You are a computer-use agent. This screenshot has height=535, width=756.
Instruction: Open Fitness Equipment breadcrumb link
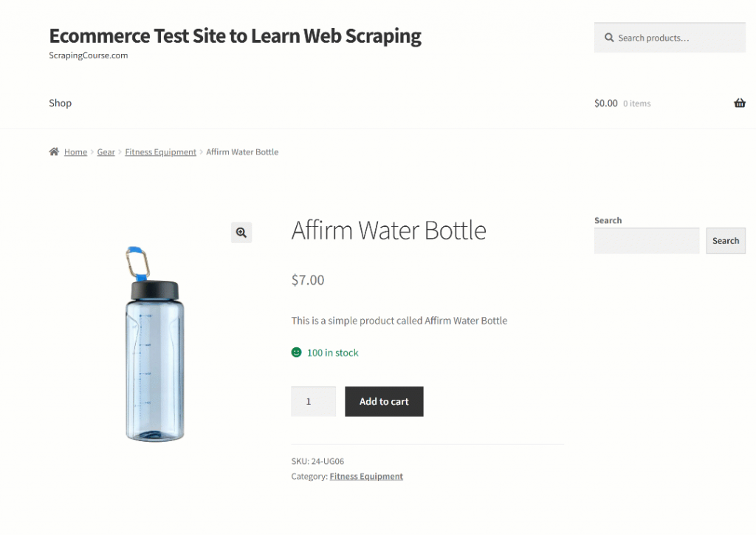tap(160, 152)
